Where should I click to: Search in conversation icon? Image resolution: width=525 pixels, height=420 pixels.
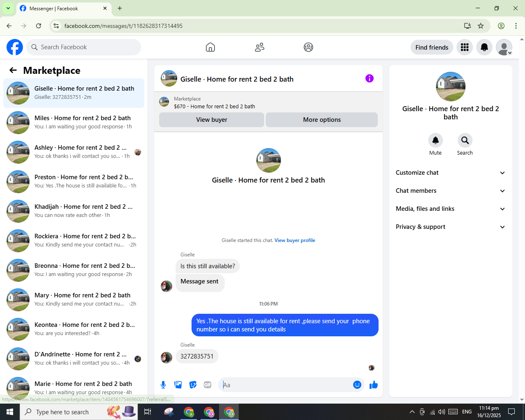coord(465,140)
